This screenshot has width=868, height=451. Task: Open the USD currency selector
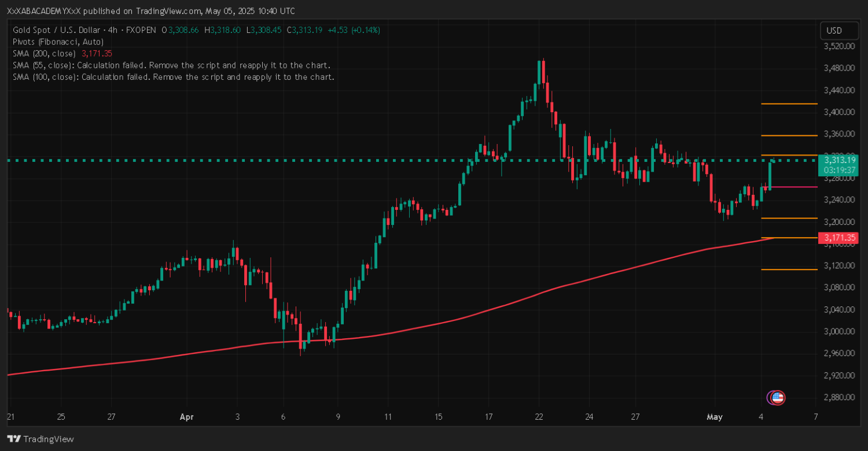(x=834, y=31)
